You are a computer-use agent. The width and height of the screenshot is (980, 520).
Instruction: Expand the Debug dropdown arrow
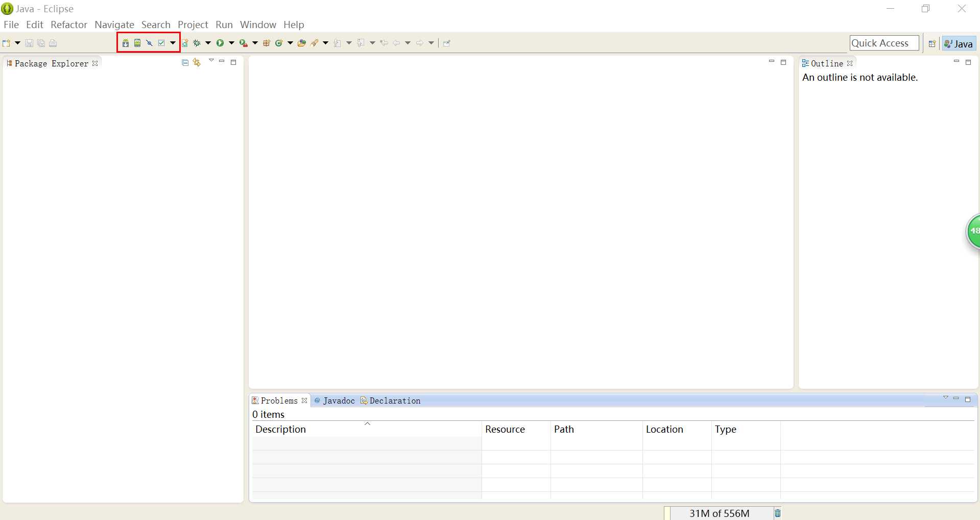click(208, 43)
